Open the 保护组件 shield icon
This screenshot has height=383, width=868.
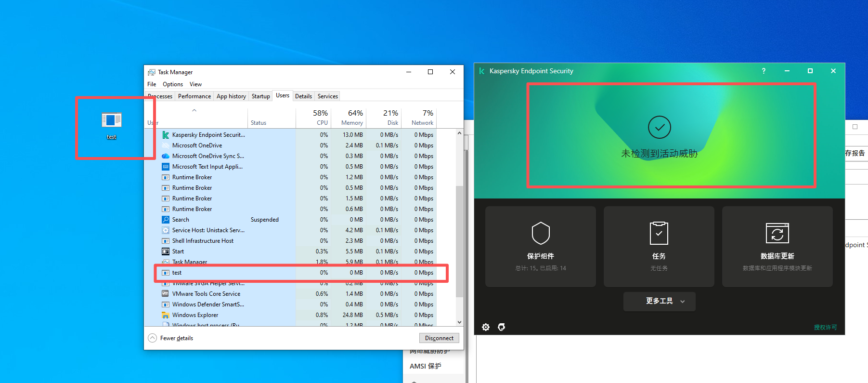pyautogui.click(x=541, y=233)
